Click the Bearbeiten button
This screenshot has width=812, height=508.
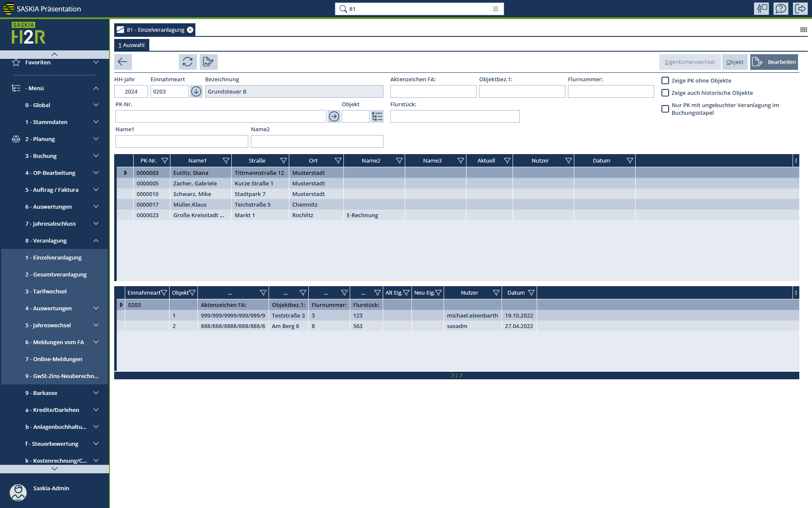pyautogui.click(x=774, y=62)
